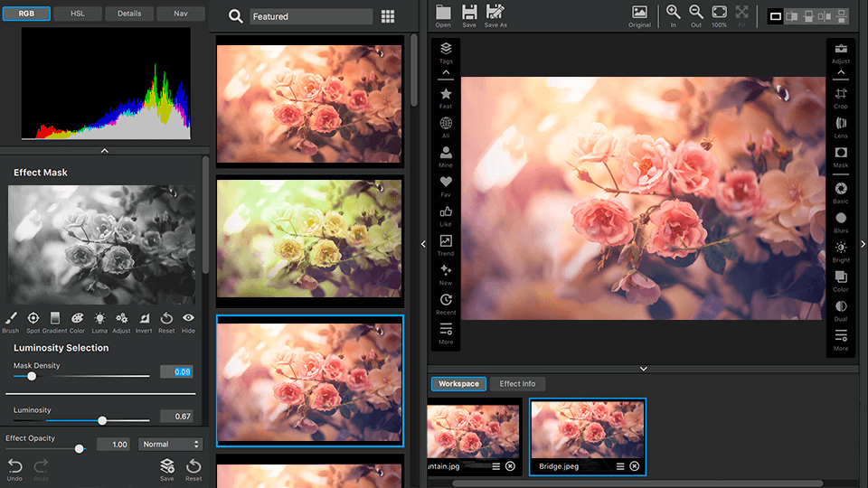Close the Bridge.jpeg workspace image

[635, 466]
